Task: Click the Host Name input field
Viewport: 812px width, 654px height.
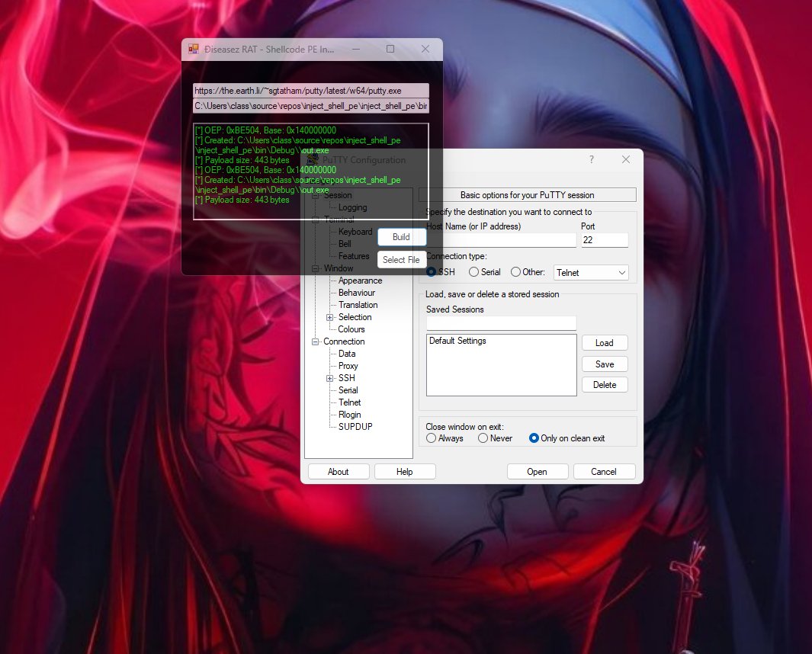Action: click(x=501, y=240)
